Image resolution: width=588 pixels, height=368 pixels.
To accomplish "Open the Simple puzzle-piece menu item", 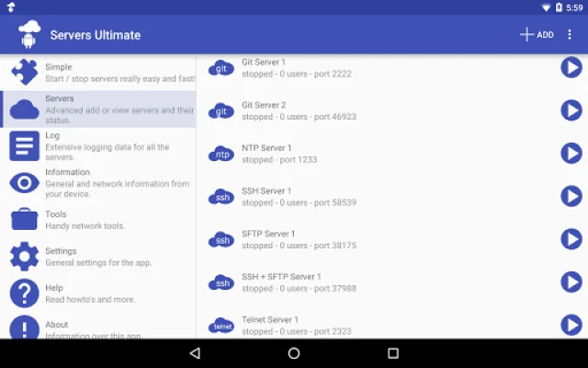I will pos(25,73).
